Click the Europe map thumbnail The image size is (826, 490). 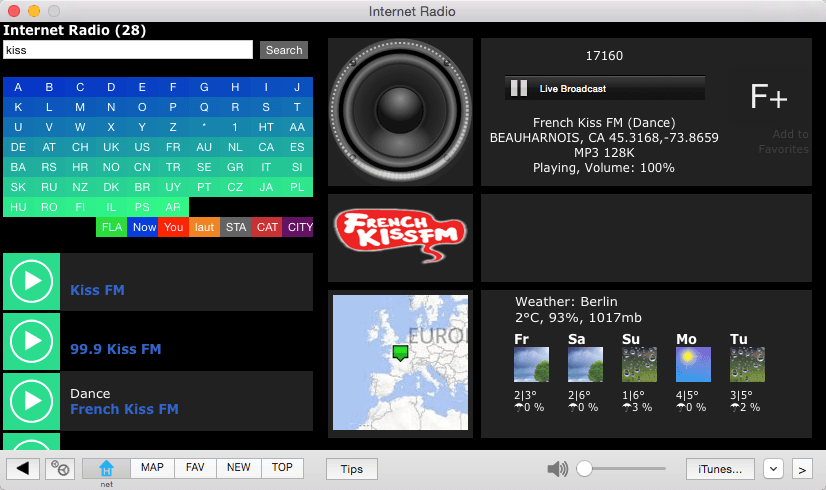[400, 362]
